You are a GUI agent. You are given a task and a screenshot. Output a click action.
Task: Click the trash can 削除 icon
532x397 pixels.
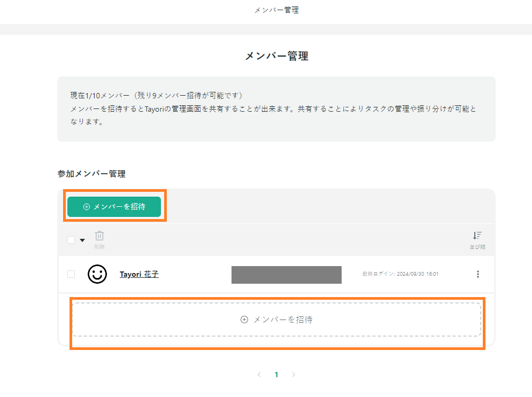[99, 236]
